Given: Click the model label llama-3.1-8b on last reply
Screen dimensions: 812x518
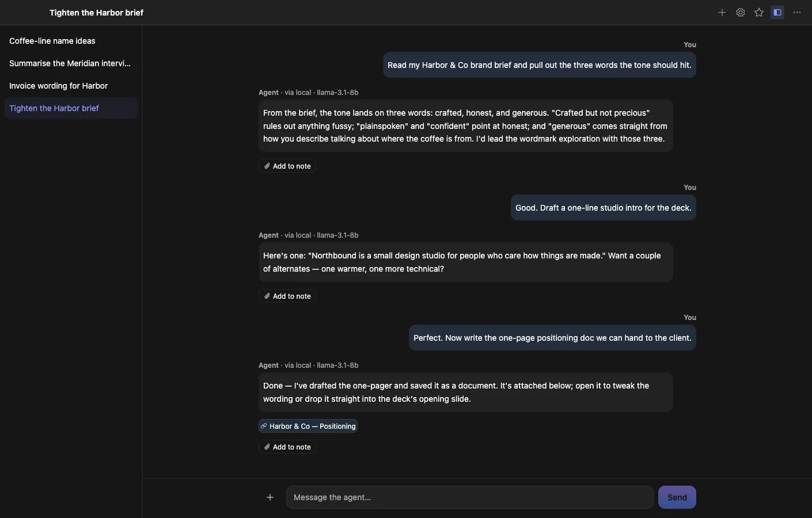Looking at the screenshot, I should tap(337, 365).
